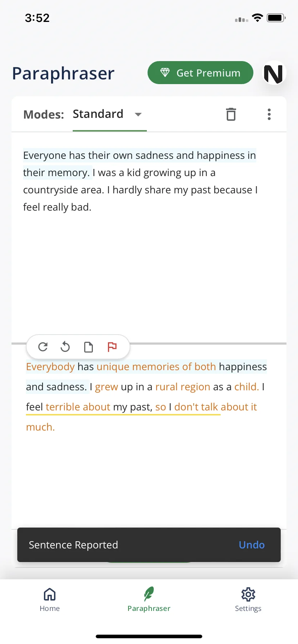The image size is (298, 644).
Task: Expand the Modes dropdown arrow
Action: [x=138, y=114]
